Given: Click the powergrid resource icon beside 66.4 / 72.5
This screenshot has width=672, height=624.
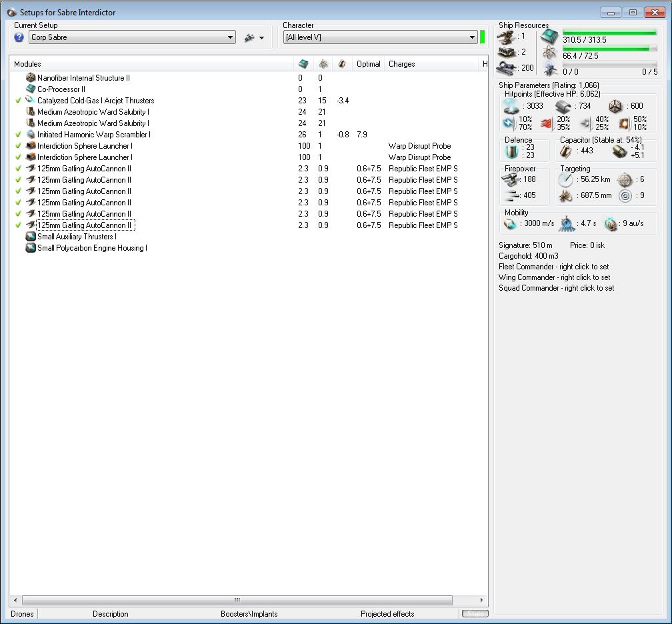Looking at the screenshot, I should pyautogui.click(x=549, y=53).
